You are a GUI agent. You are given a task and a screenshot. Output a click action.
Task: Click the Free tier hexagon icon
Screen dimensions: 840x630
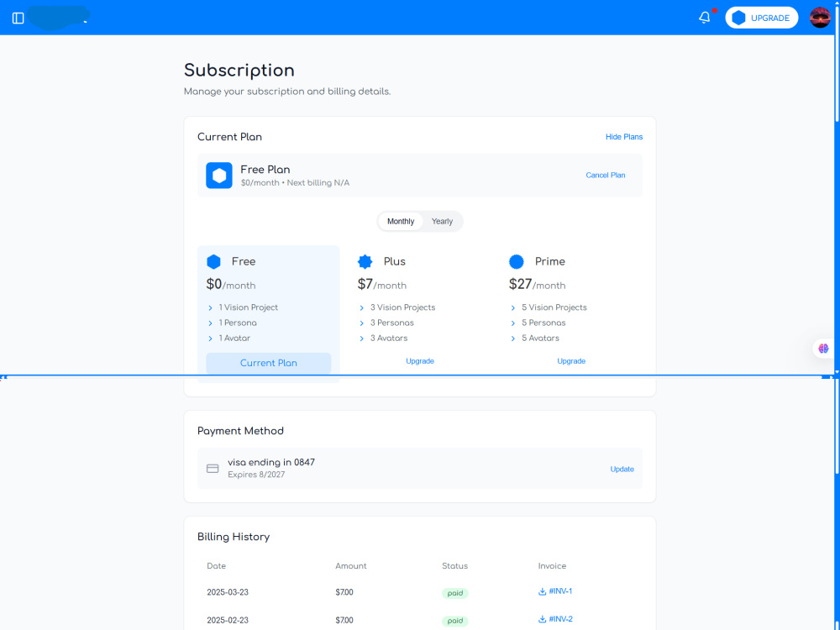213,261
